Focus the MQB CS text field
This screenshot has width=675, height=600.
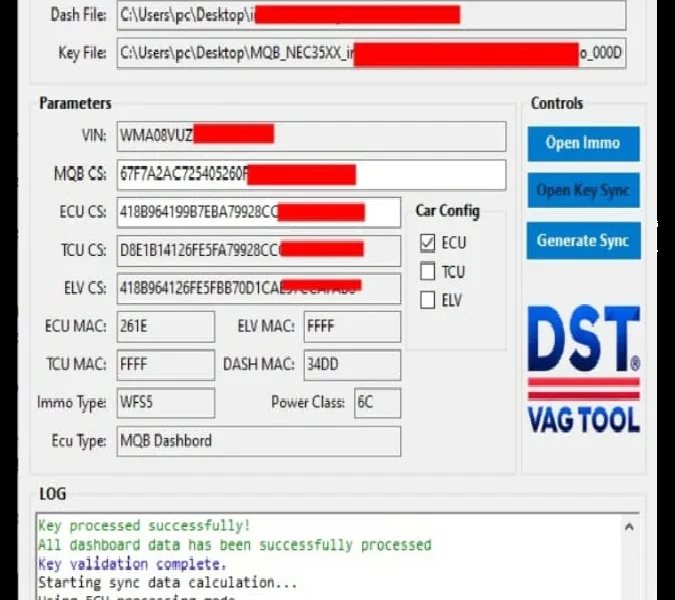pyautogui.click(x=310, y=174)
